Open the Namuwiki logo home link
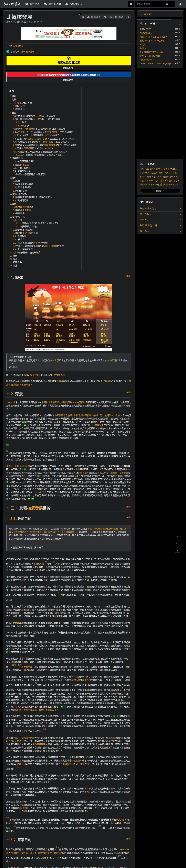The image size is (186, 868). (12, 4)
